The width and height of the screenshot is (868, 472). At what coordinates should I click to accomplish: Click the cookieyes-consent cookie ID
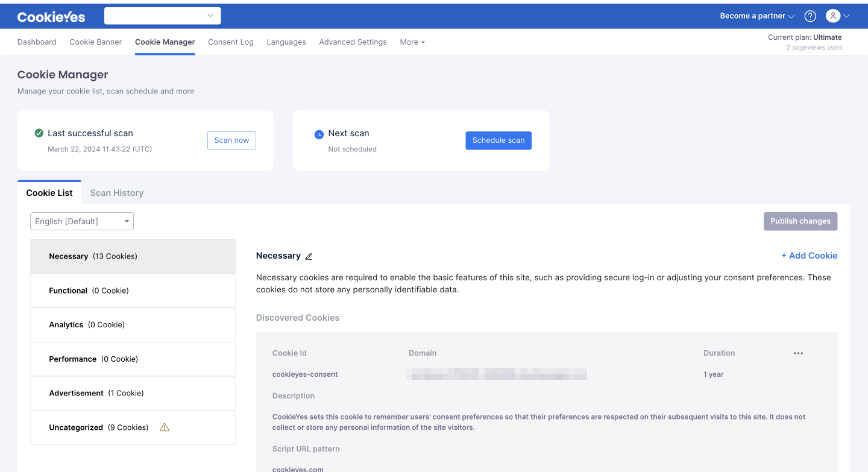305,374
